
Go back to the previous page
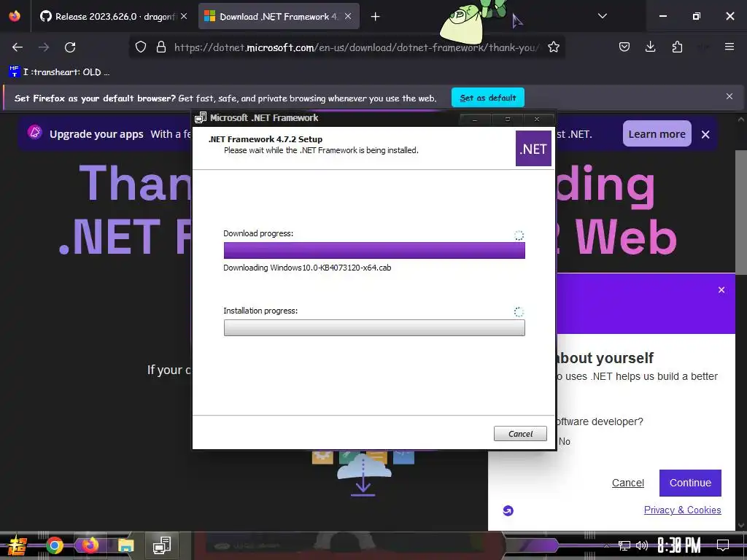18,47
